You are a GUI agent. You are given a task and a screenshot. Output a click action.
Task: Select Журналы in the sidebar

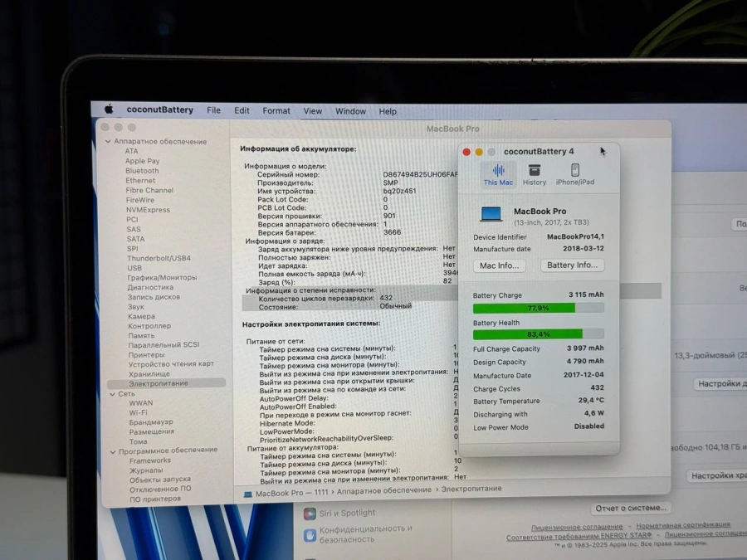point(146,470)
